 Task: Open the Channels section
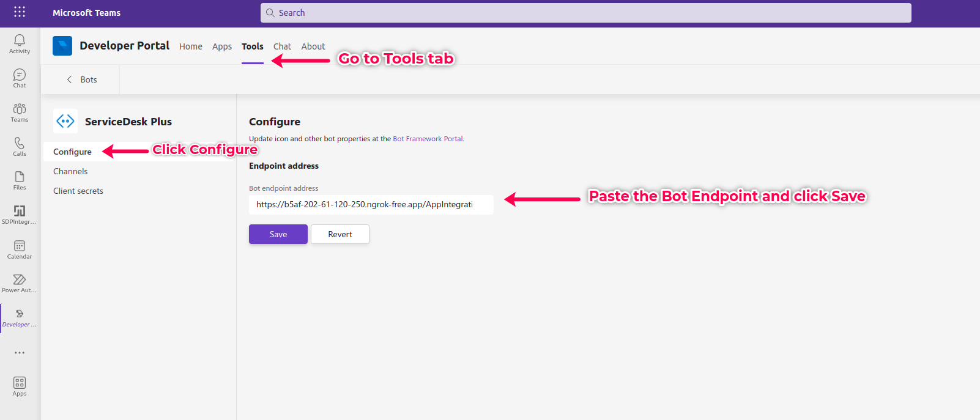70,171
